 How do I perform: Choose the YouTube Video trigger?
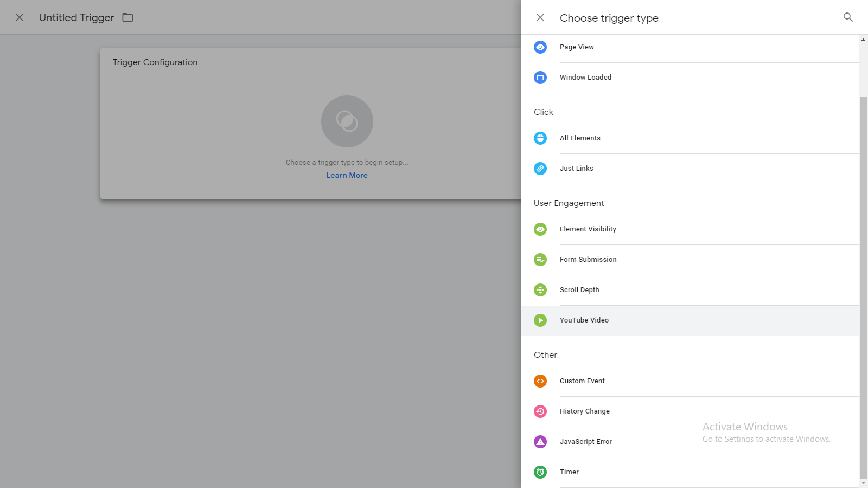pyautogui.click(x=690, y=320)
